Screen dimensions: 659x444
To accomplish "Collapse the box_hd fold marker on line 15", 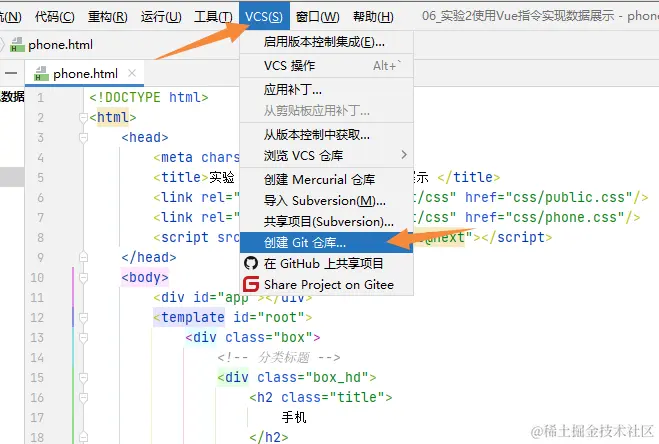I will click(x=83, y=378).
